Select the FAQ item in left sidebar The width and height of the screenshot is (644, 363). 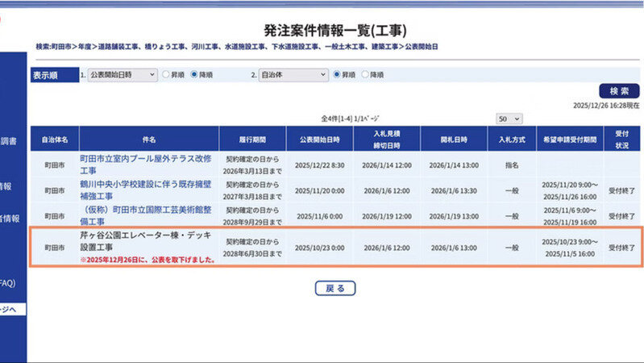(x=8, y=283)
